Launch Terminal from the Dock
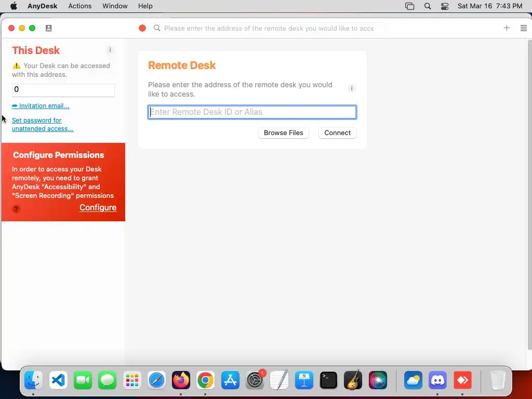532x399 pixels. (328, 380)
